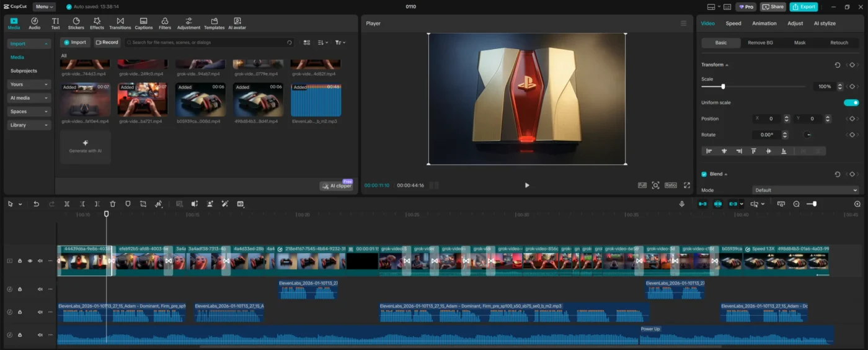This screenshot has width=868, height=350.
Task: Click the zoom-in timeline magnifier icon
Action: click(x=857, y=204)
